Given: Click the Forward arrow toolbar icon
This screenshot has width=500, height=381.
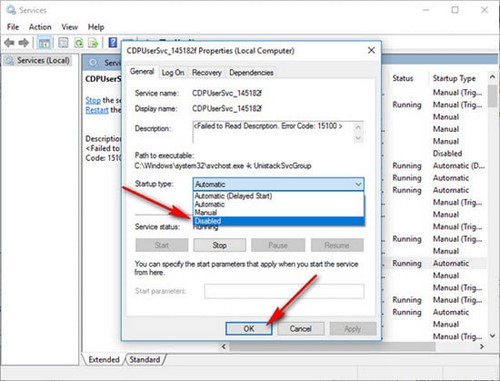Looking at the screenshot, I should [23, 43].
